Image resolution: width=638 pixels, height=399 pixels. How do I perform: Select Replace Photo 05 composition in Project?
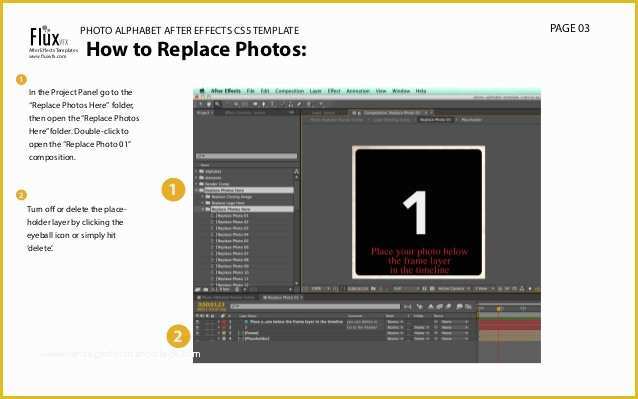232,241
